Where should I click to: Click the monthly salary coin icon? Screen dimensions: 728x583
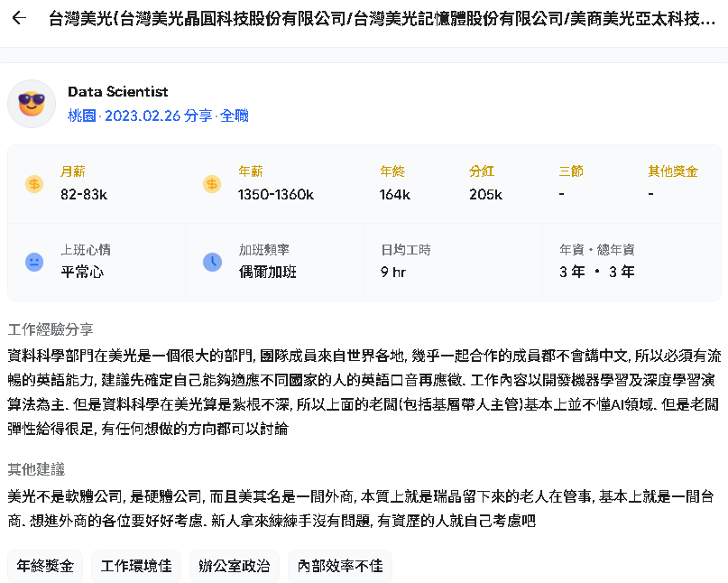pos(34,184)
